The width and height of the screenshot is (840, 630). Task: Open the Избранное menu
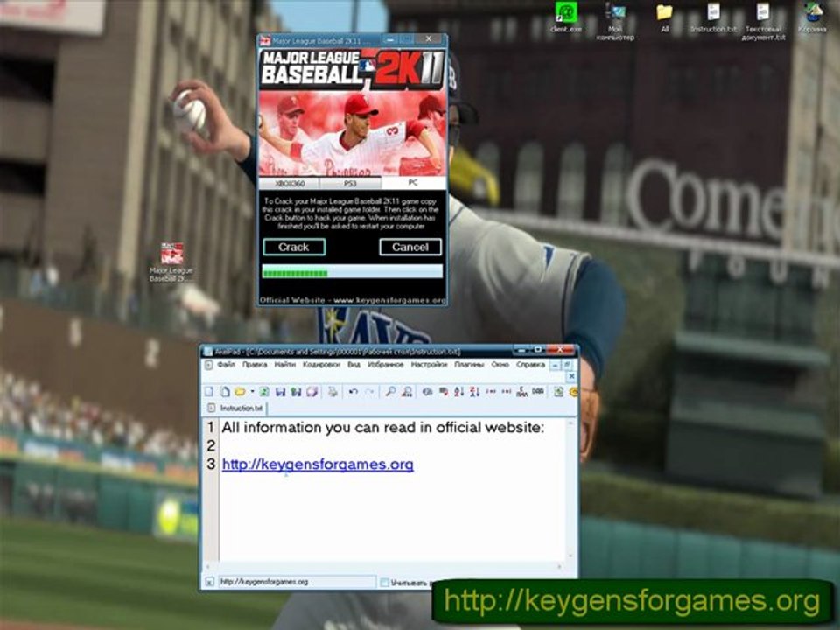386,364
